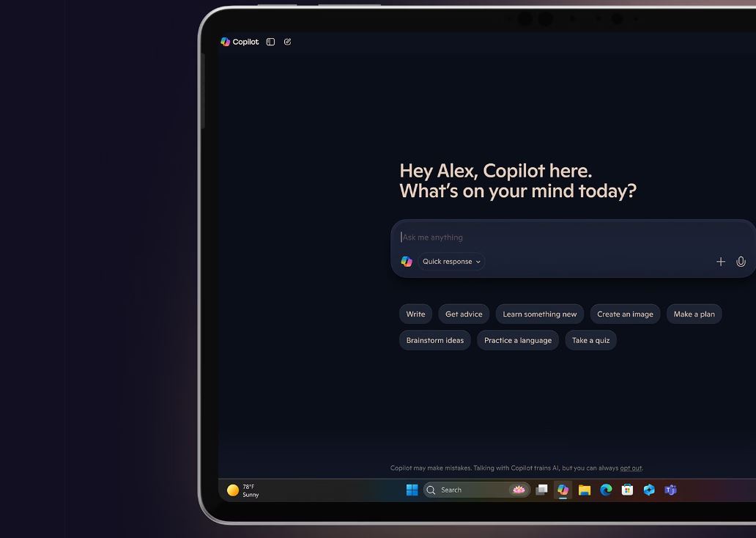Click the taskbar Search box
The image size is (756, 538).
pos(477,490)
